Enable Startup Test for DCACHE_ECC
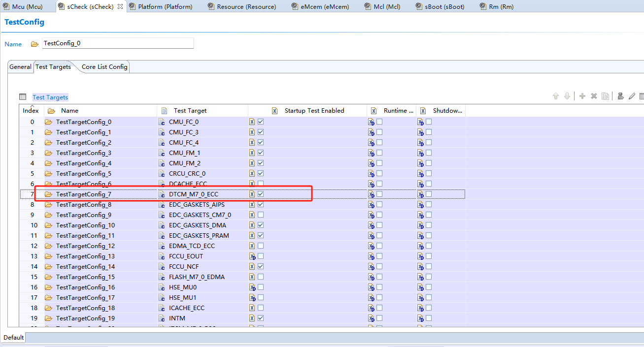The height and width of the screenshot is (347, 644). click(261, 184)
